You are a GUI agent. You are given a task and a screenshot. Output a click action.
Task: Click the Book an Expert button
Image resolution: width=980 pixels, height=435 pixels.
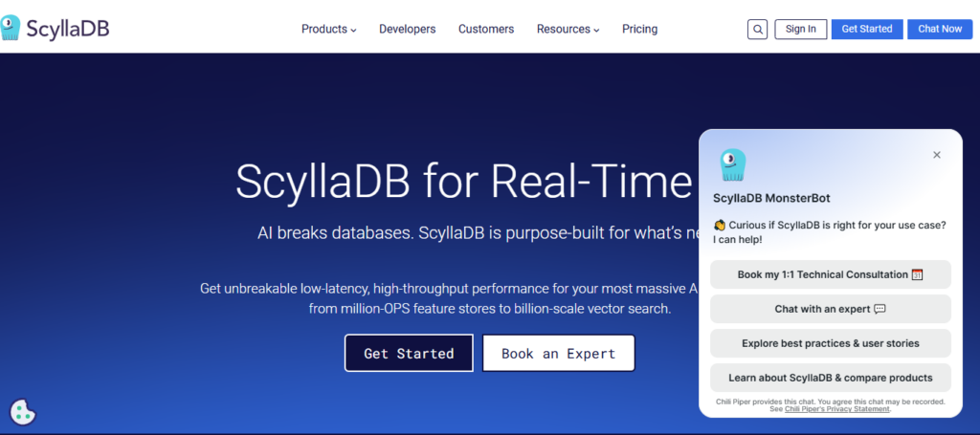[x=559, y=353]
